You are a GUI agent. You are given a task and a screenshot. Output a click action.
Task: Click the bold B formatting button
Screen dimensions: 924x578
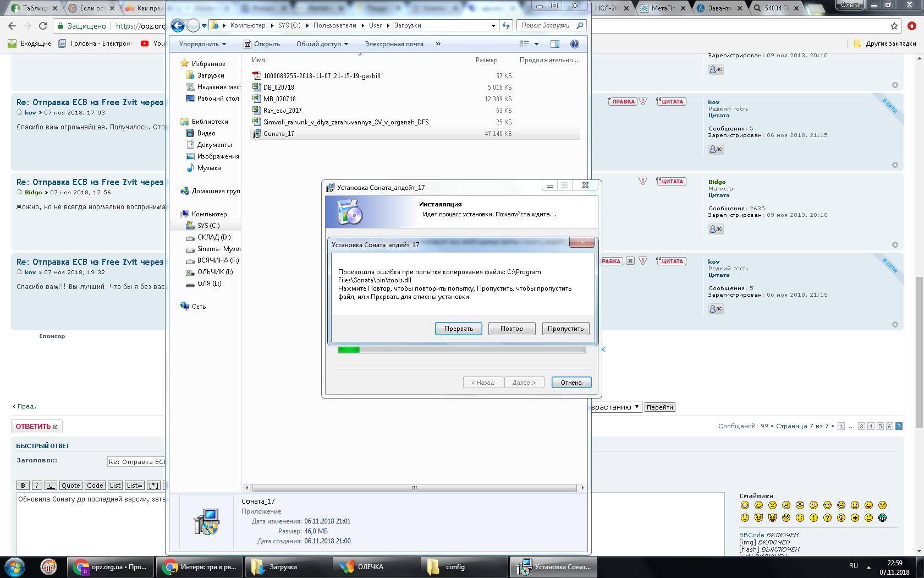point(23,486)
